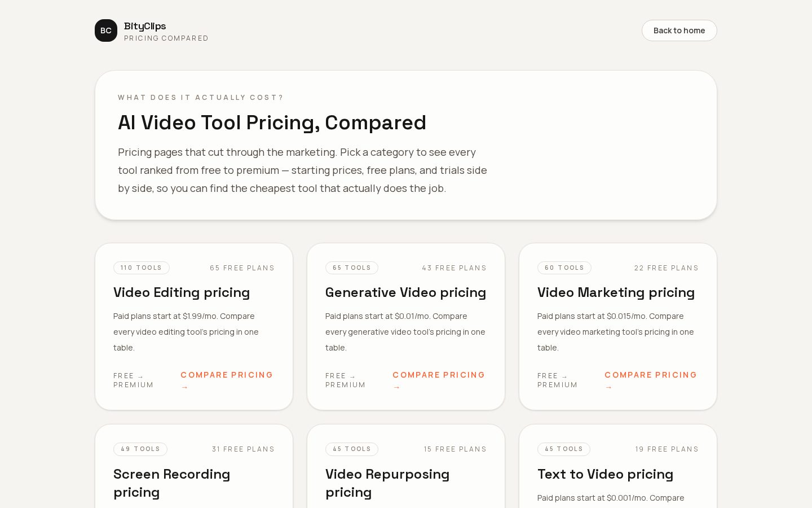Click the 31 FREE PLANS label
Screen dimensions: 812x508
tap(243, 449)
